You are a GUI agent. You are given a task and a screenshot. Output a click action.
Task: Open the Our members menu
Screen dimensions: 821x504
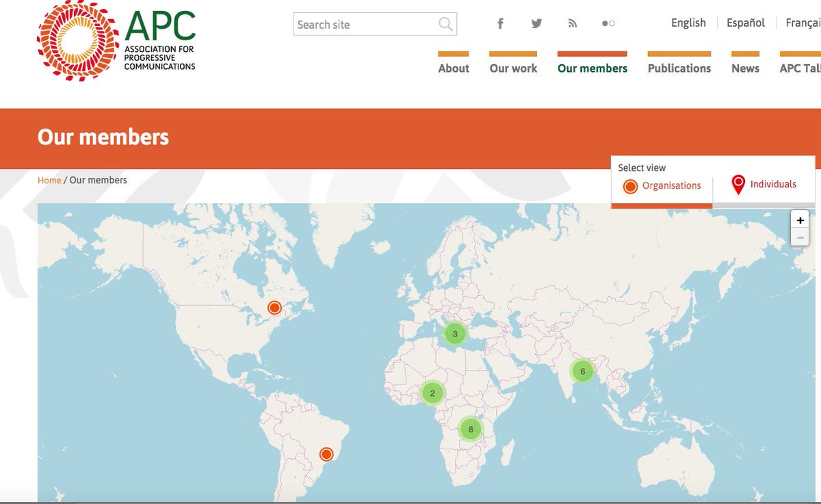point(592,68)
